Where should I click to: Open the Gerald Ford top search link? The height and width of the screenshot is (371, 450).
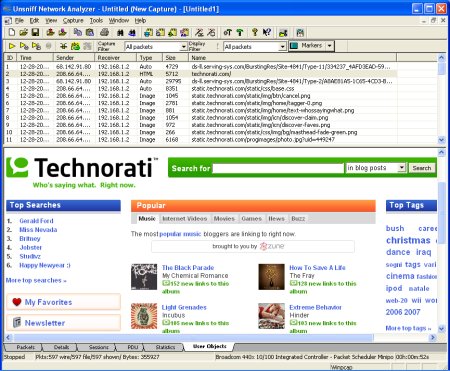[36, 221]
